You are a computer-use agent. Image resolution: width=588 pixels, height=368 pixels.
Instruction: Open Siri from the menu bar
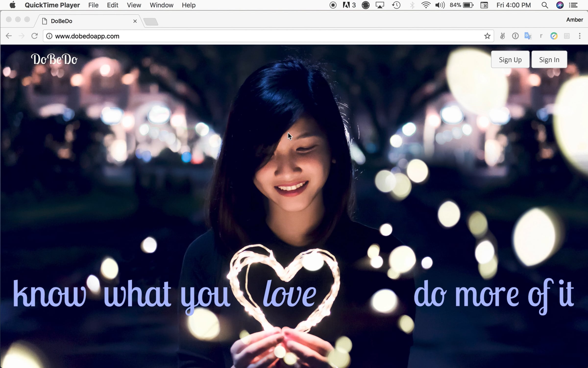(560, 5)
